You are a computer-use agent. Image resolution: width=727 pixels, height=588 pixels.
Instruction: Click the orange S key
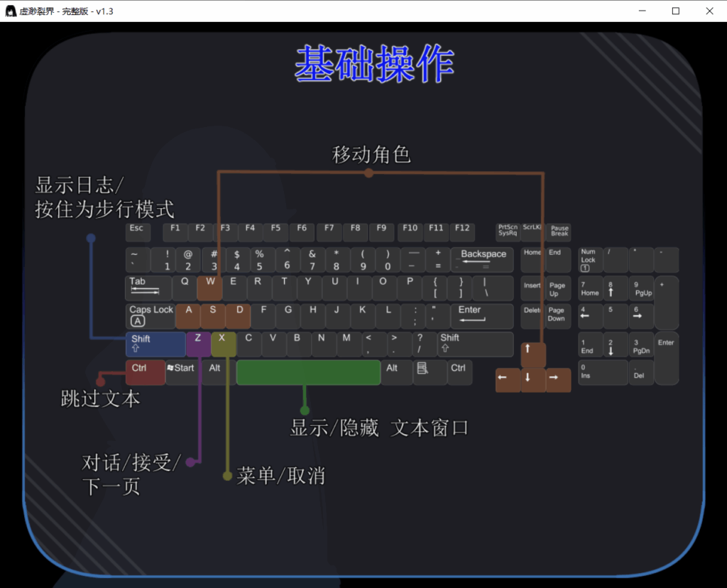pyautogui.click(x=213, y=316)
